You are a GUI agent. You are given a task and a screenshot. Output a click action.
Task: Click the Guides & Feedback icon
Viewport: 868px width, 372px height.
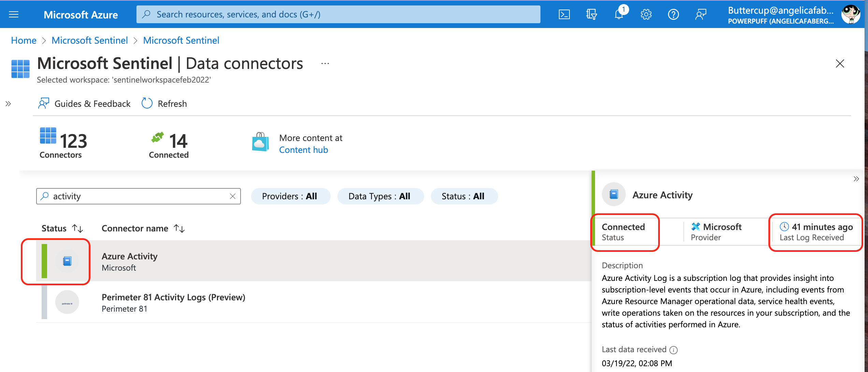(44, 103)
